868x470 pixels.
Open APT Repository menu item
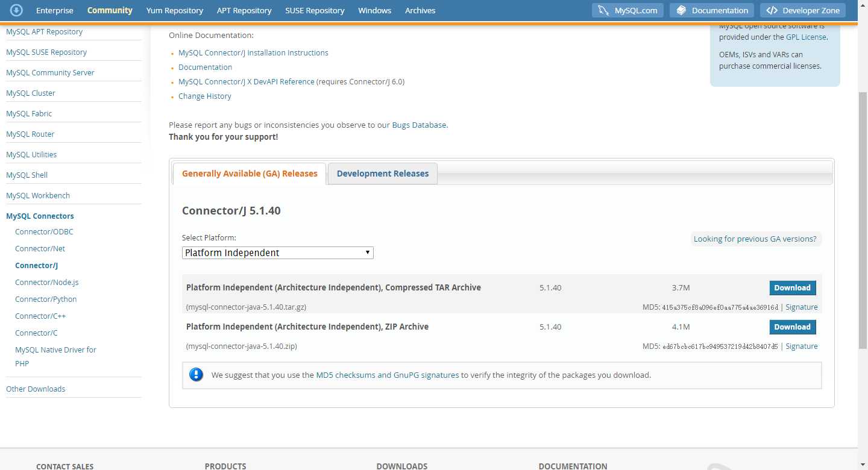pos(244,10)
